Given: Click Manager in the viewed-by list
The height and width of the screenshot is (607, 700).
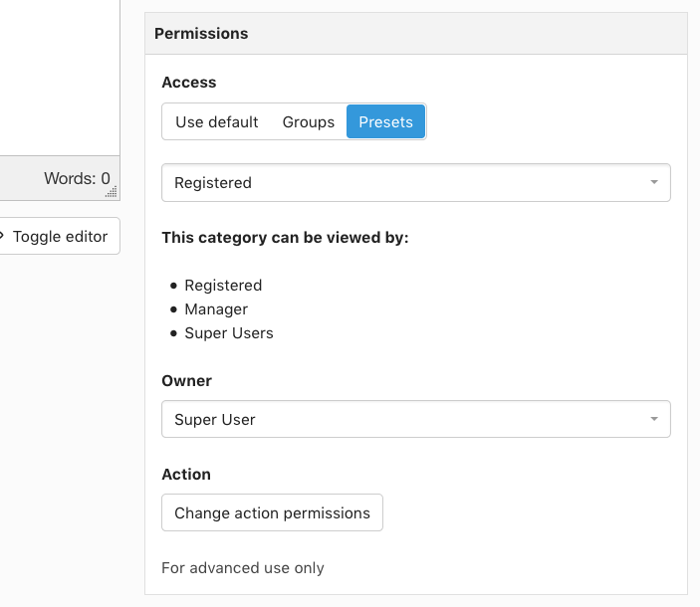Looking at the screenshot, I should pyautogui.click(x=216, y=309).
